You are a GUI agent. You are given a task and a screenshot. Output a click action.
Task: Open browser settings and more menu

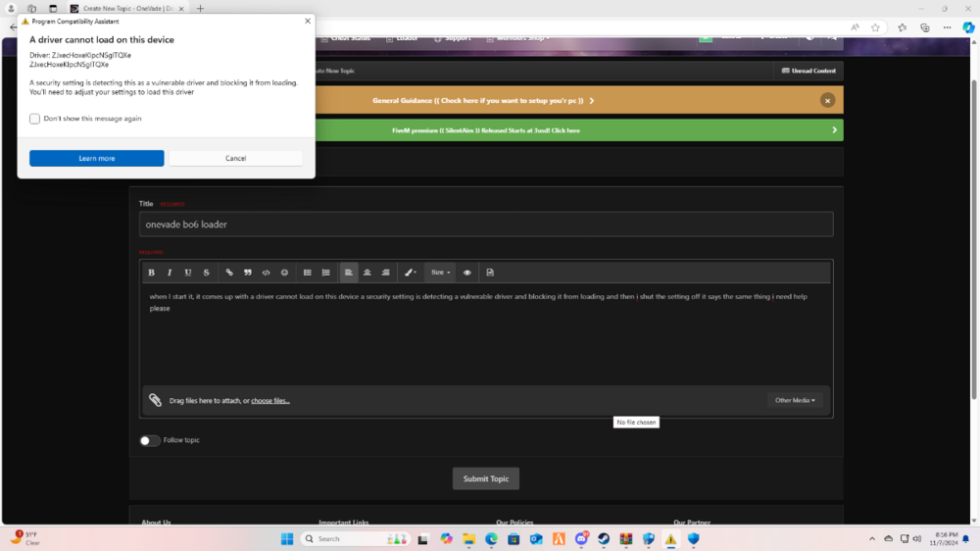[948, 27]
